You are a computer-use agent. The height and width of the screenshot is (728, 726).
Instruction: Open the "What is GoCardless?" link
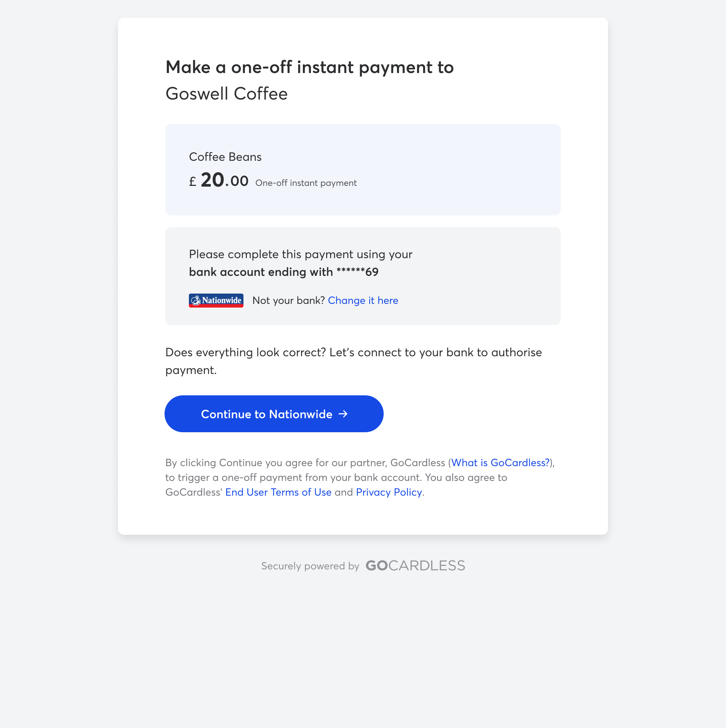(x=500, y=462)
